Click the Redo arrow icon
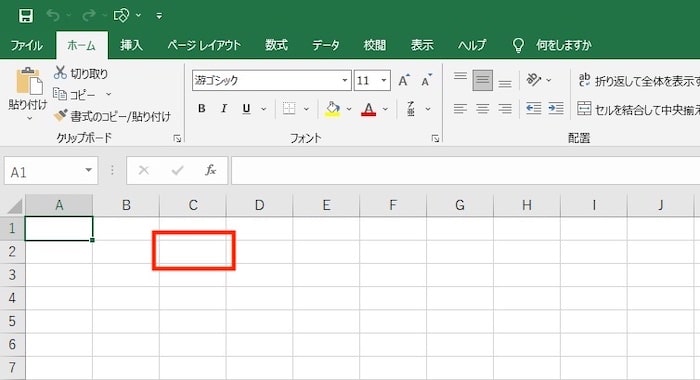Screen dimensions: 700x380 pos(88,16)
